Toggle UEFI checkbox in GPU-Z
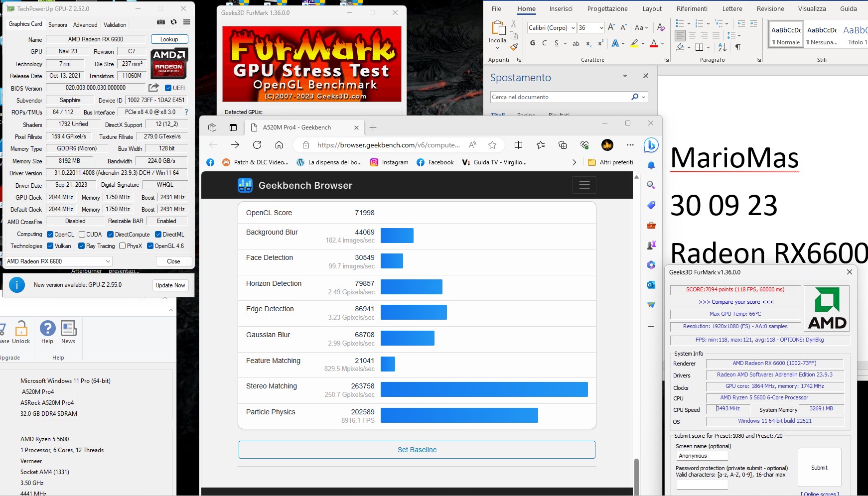 [168, 88]
